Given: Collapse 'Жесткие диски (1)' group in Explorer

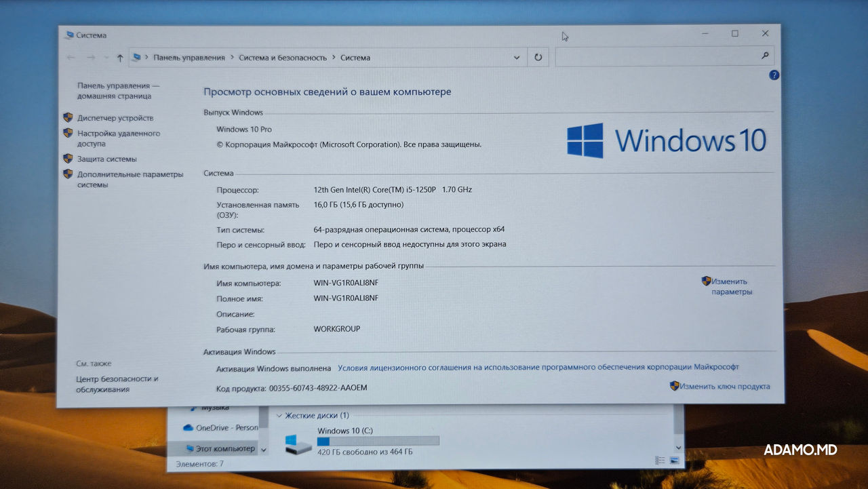Looking at the screenshot, I should pyautogui.click(x=279, y=415).
